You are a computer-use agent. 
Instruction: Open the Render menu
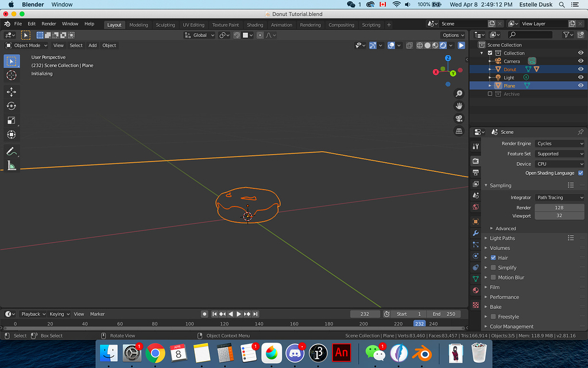pyautogui.click(x=49, y=24)
